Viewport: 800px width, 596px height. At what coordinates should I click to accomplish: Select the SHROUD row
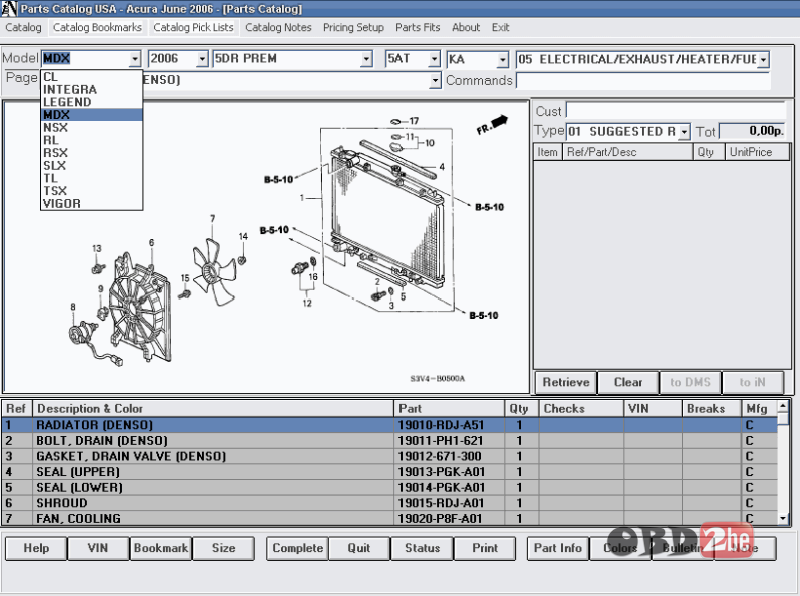390,503
